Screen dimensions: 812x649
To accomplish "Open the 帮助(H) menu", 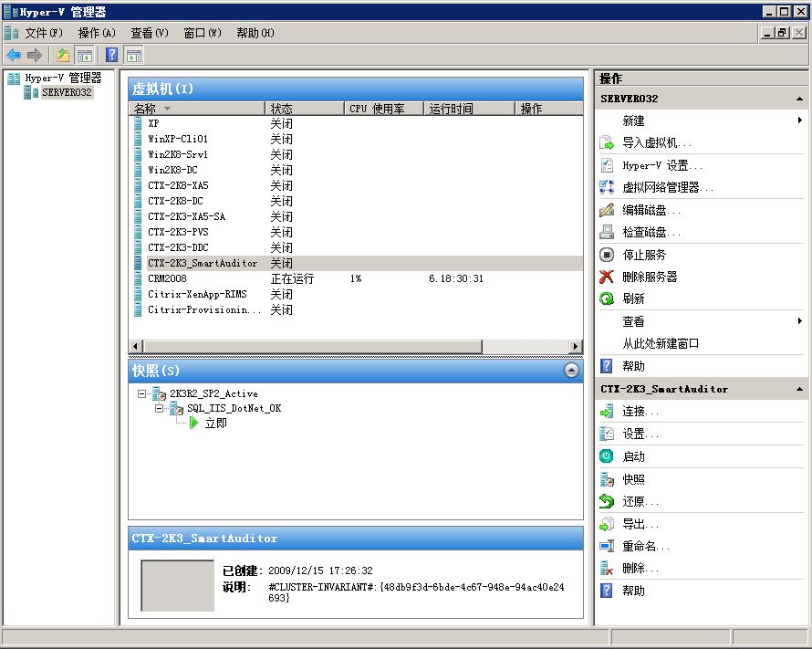I will point(255,33).
